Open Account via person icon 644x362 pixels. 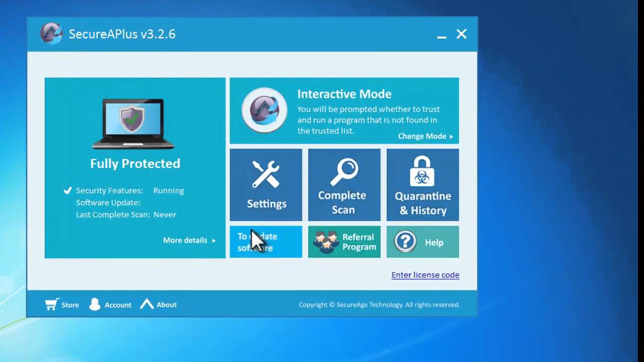pyautogui.click(x=95, y=304)
